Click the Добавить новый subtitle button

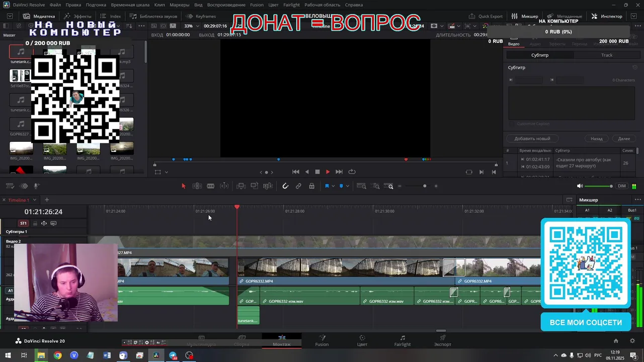point(532,138)
